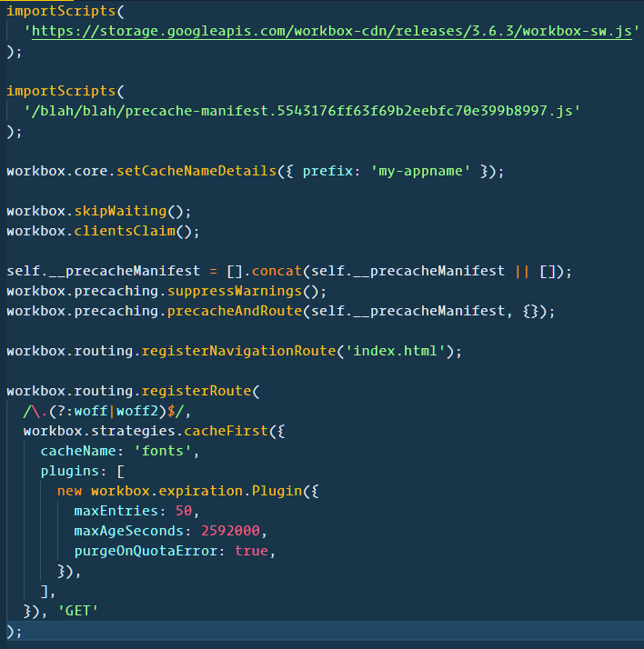Click the 'fonts' cache name string

(x=162, y=451)
